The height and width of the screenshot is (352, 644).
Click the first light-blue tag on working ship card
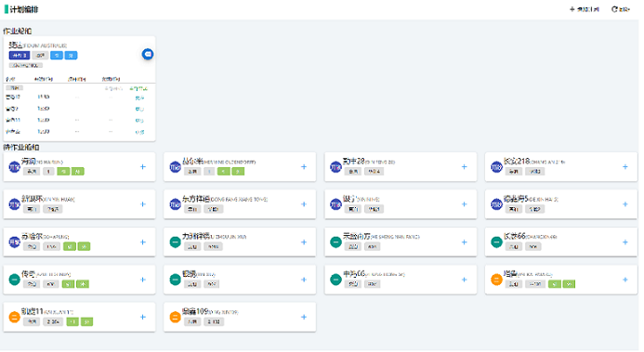(57, 56)
